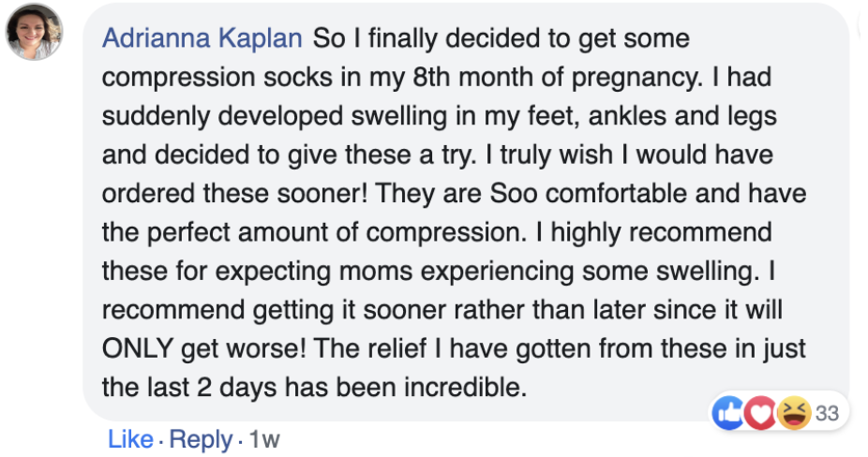Viewport: 868px width, 457px height.
Task: Click the red heart reaction icon
Action: click(761, 413)
